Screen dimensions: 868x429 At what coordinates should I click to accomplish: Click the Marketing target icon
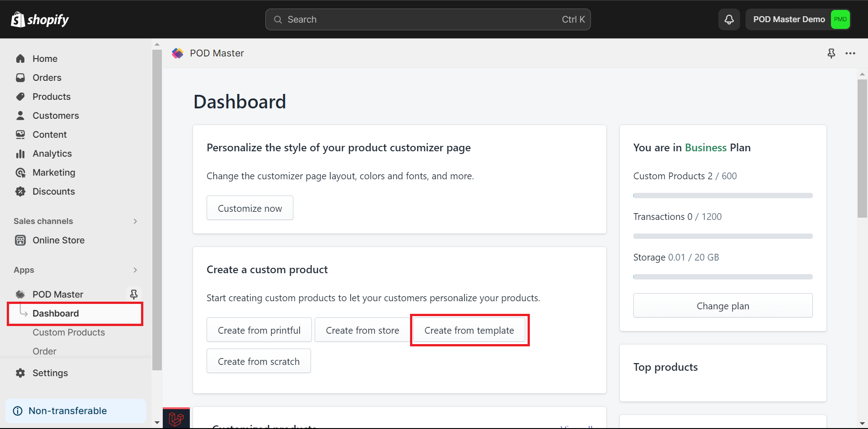click(20, 173)
